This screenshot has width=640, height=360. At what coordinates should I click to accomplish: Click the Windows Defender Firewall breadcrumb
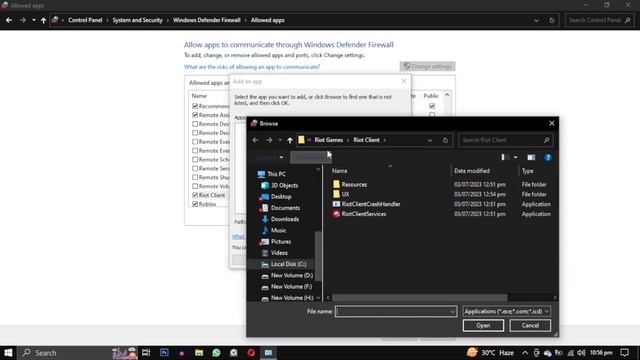207,20
